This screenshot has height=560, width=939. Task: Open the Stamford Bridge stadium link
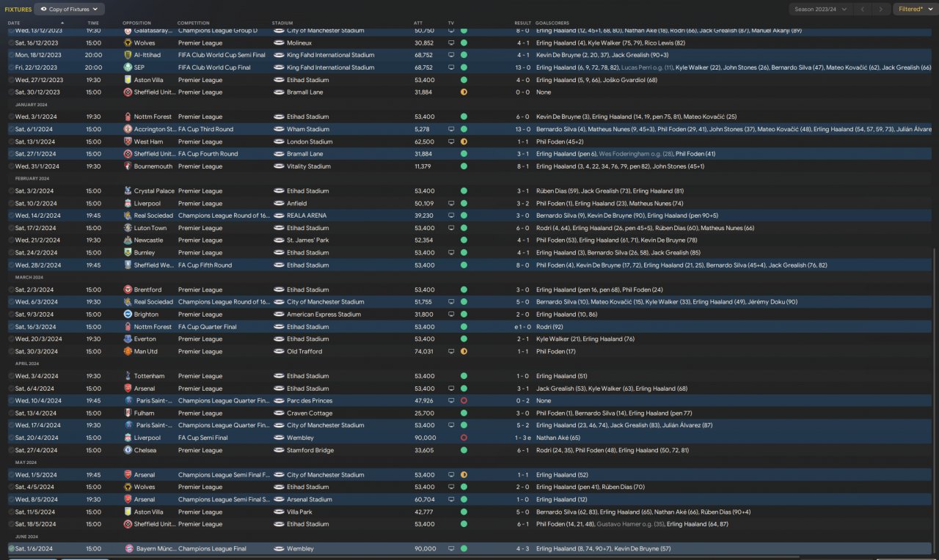pyautogui.click(x=310, y=450)
